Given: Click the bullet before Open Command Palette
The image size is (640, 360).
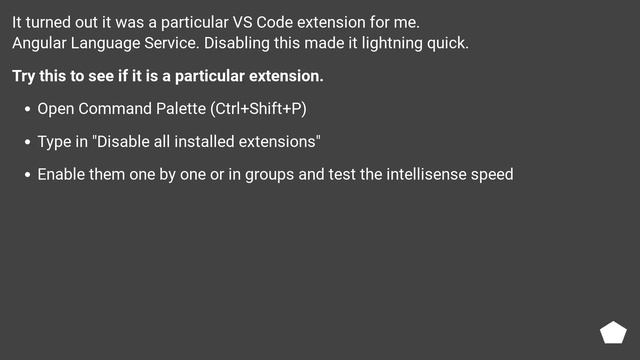Looking at the screenshot, I should pos(27,109).
